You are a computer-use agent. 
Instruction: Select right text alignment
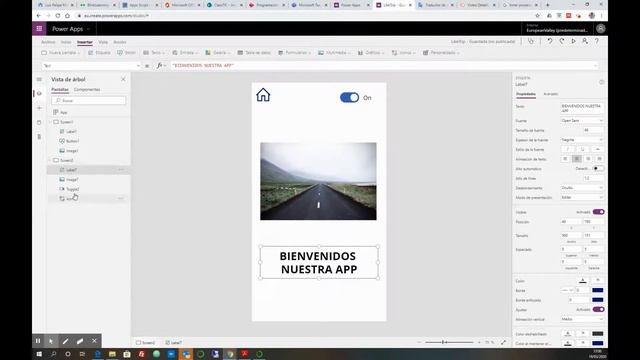588,159
